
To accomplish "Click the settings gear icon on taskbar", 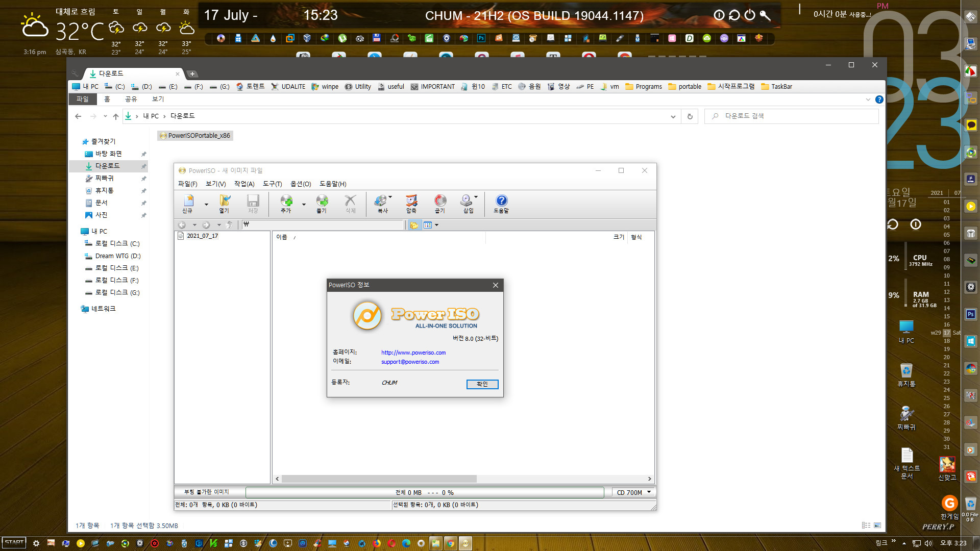I will [36, 543].
